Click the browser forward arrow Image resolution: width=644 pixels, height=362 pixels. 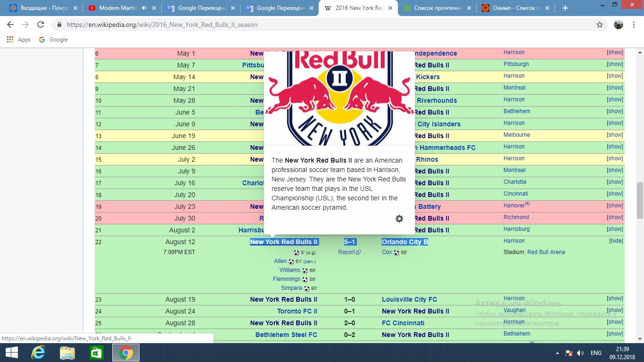pos(25,25)
